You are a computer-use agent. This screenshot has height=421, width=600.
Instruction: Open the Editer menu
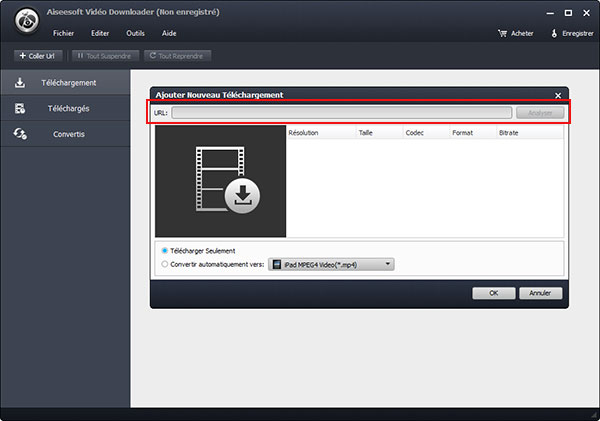tap(100, 33)
